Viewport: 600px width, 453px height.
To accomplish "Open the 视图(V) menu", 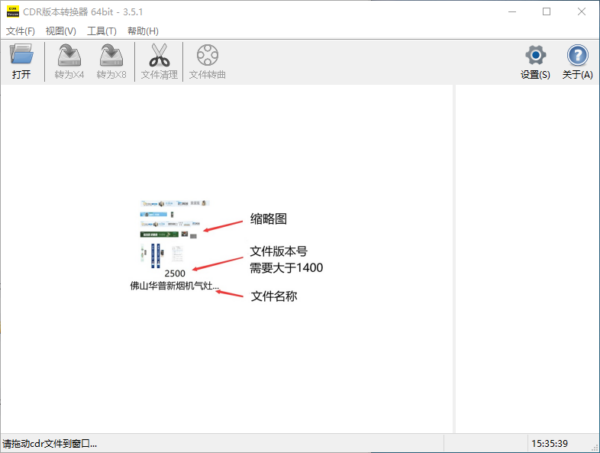I will click(61, 31).
